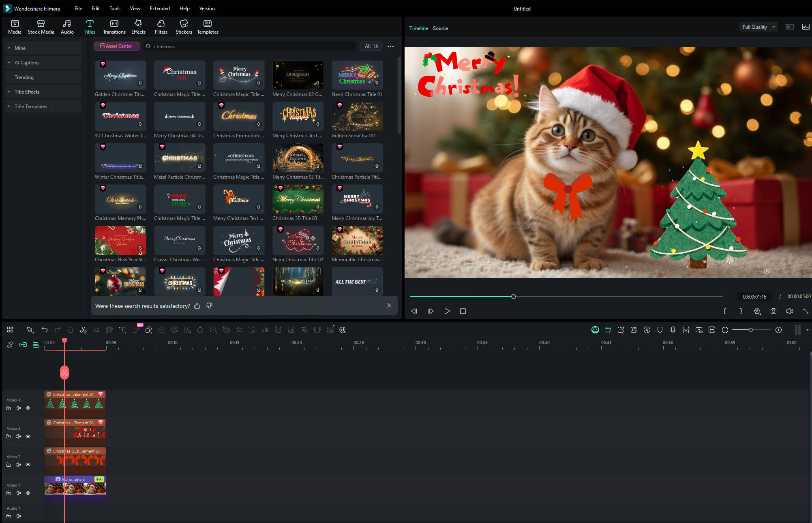Expand the AI Captions sidebar section
The height and width of the screenshot is (523, 812).
click(x=27, y=62)
